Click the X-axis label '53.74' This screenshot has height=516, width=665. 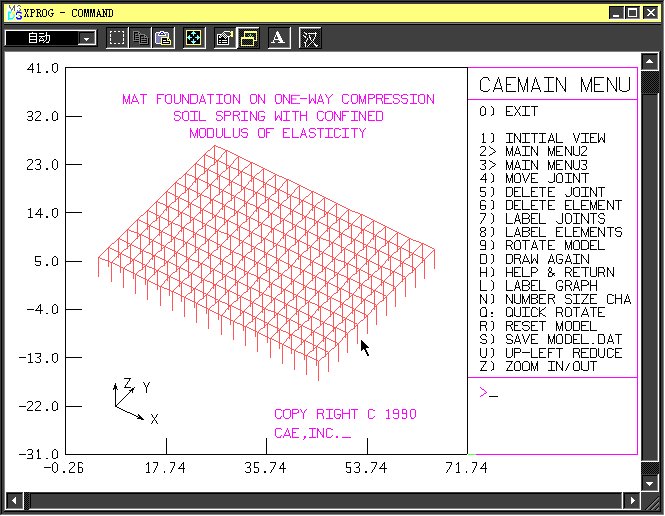(366, 468)
